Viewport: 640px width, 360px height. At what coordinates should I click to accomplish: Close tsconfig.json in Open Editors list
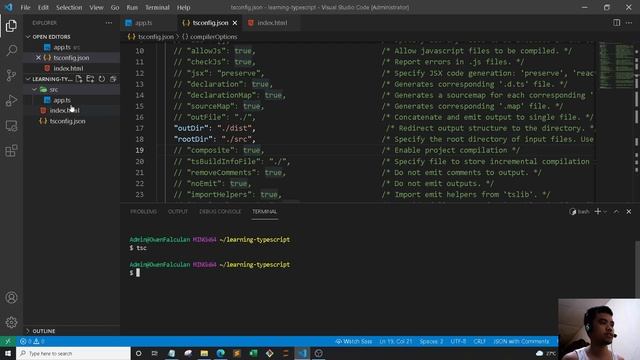tap(38, 58)
